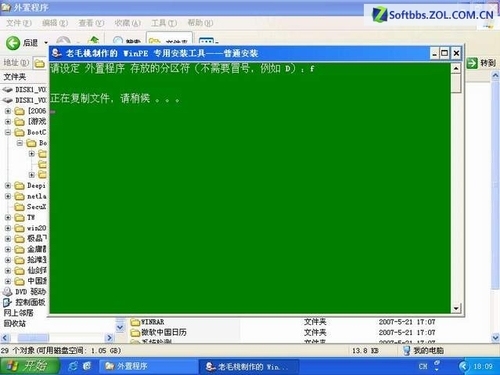Click folder tree horizontal scroll right arrow

point(109,338)
